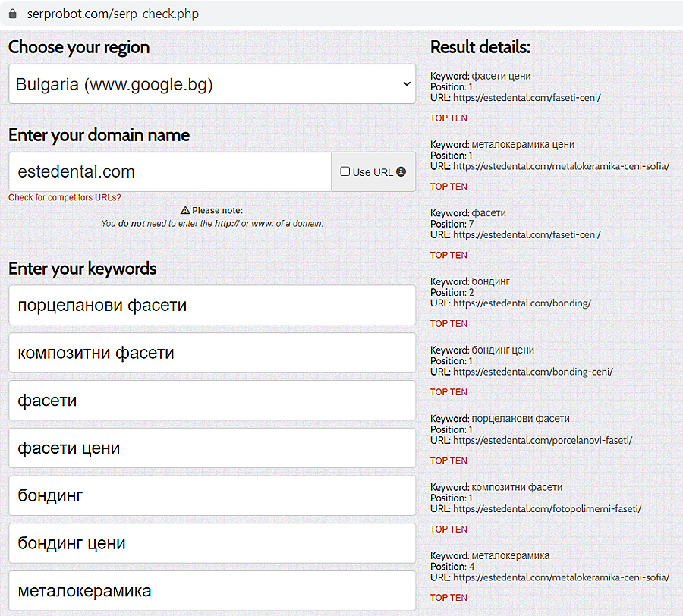Click the Enter your keywords heading
The width and height of the screenshot is (683, 616).
tap(82, 269)
